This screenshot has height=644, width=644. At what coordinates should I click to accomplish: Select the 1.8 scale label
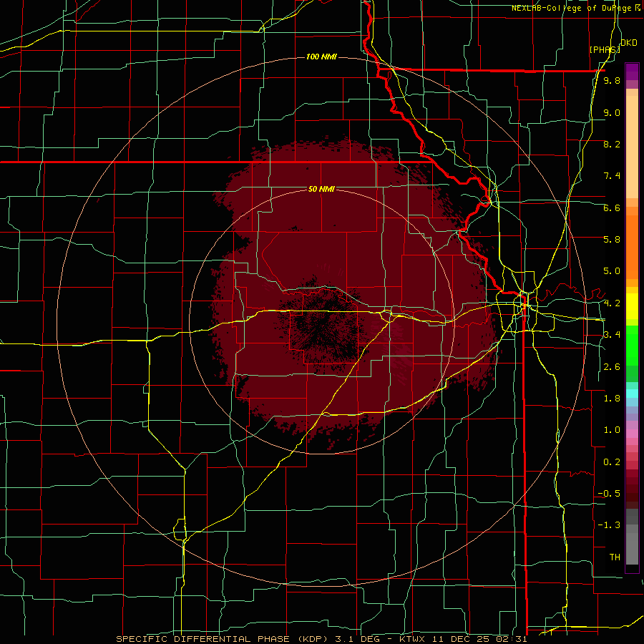tap(612, 399)
